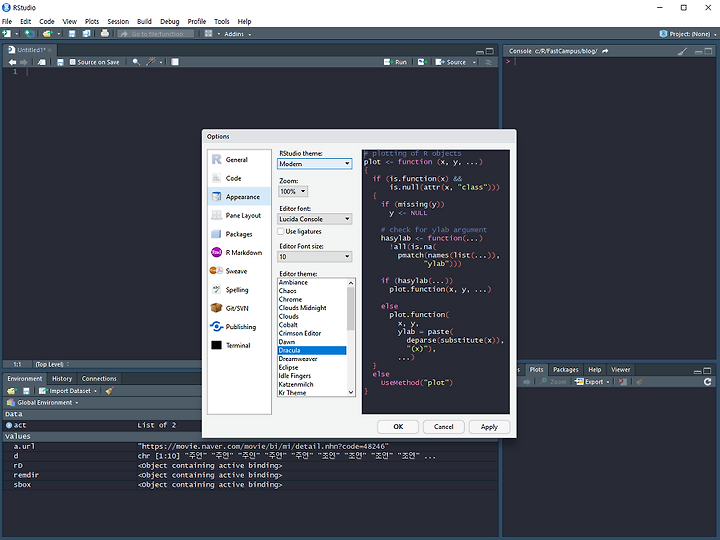720x540 pixels.
Task: Click the view working directory arrow in Console
Action: 605,51
